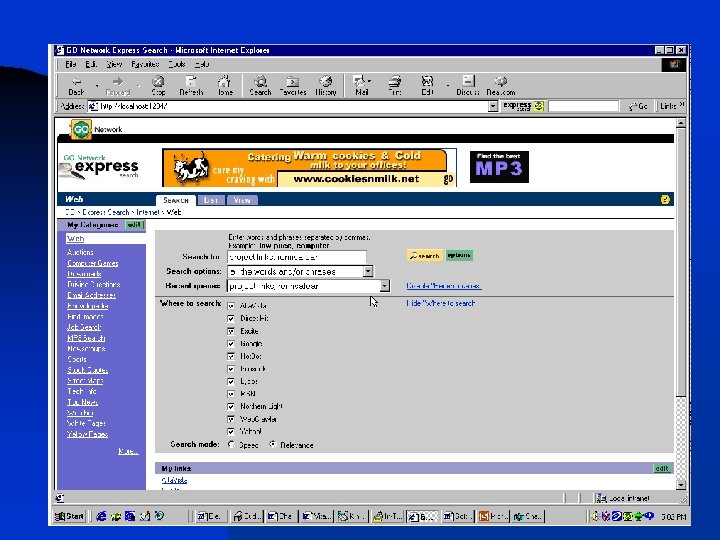Click the vertical scrollbar down arrow
The image size is (720, 540).
pyautogui.click(x=681, y=484)
